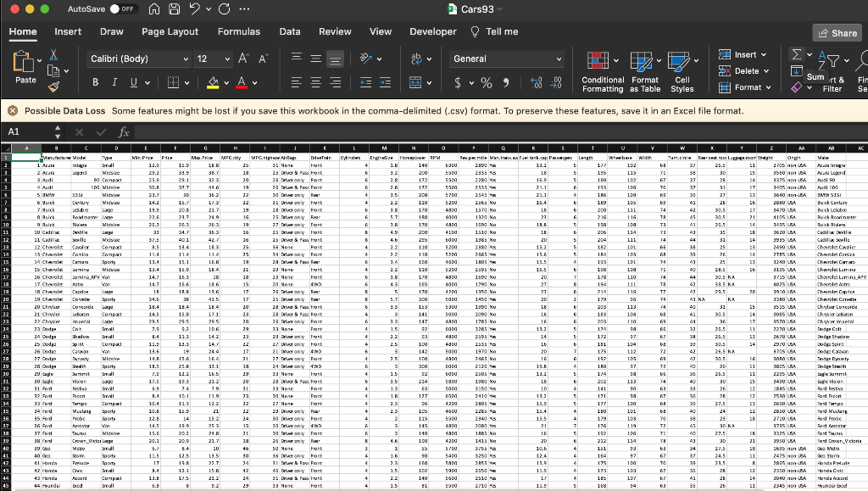Open Conditional Formatting menu

point(603,71)
